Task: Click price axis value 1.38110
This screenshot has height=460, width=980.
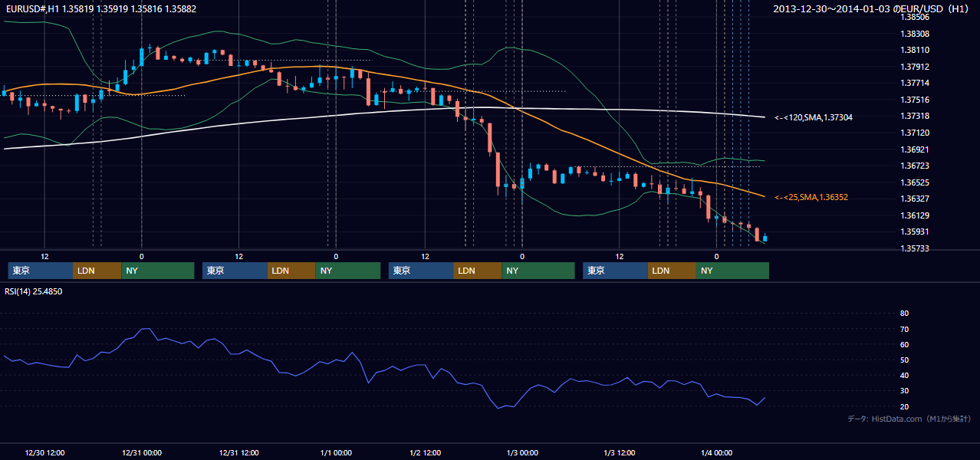Action: pos(914,50)
